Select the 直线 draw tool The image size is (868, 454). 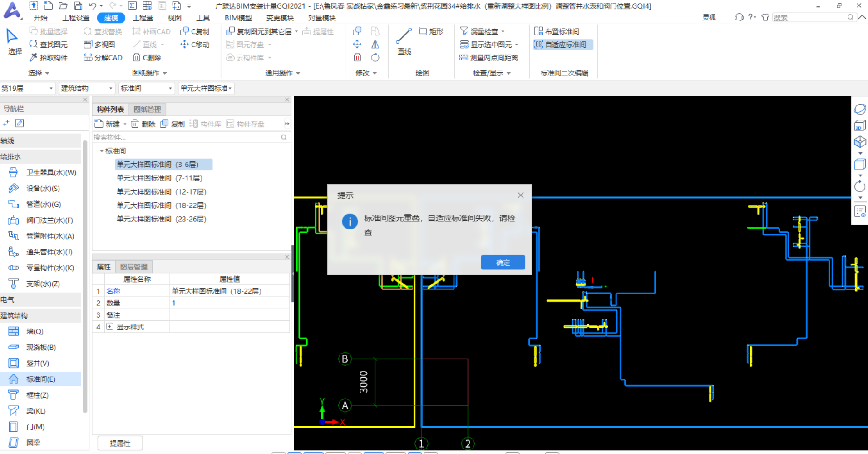click(x=404, y=42)
